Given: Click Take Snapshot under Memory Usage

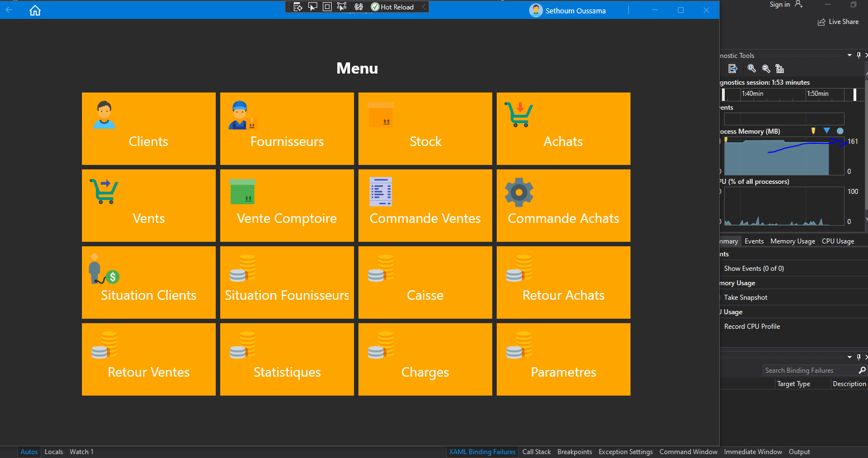Looking at the screenshot, I should click(745, 298).
